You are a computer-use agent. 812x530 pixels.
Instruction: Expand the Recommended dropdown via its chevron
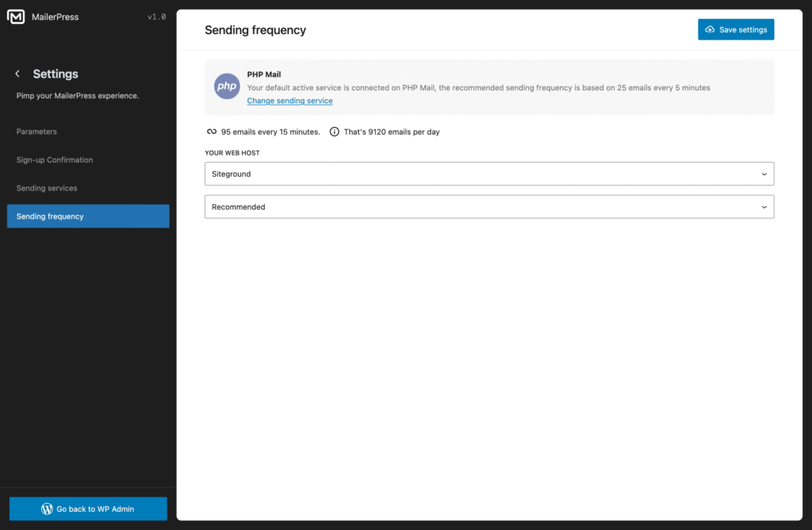(764, 206)
